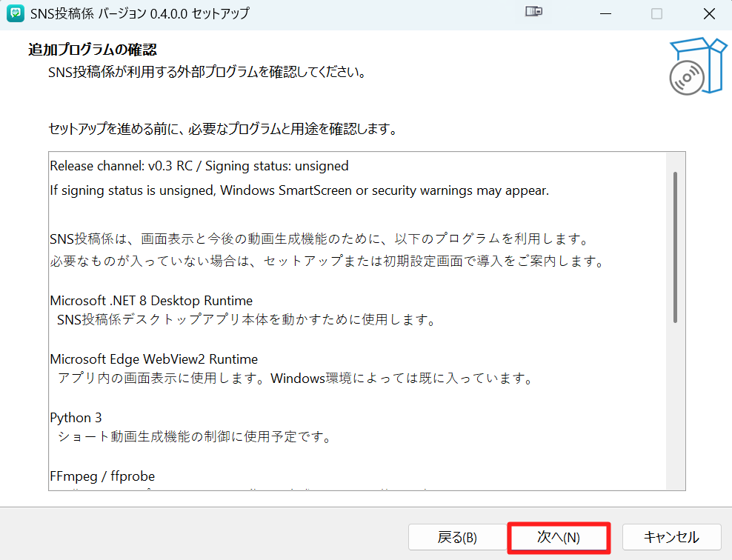Click the subtitle SNS投稿係が利用する外部プログラムを確認してください
732x560 pixels.
point(207,72)
